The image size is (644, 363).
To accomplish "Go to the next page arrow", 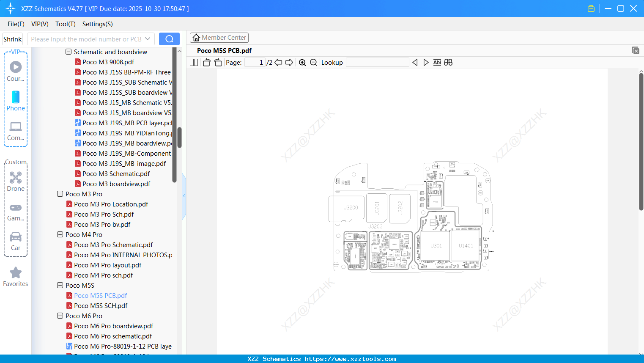I will pyautogui.click(x=289, y=63).
